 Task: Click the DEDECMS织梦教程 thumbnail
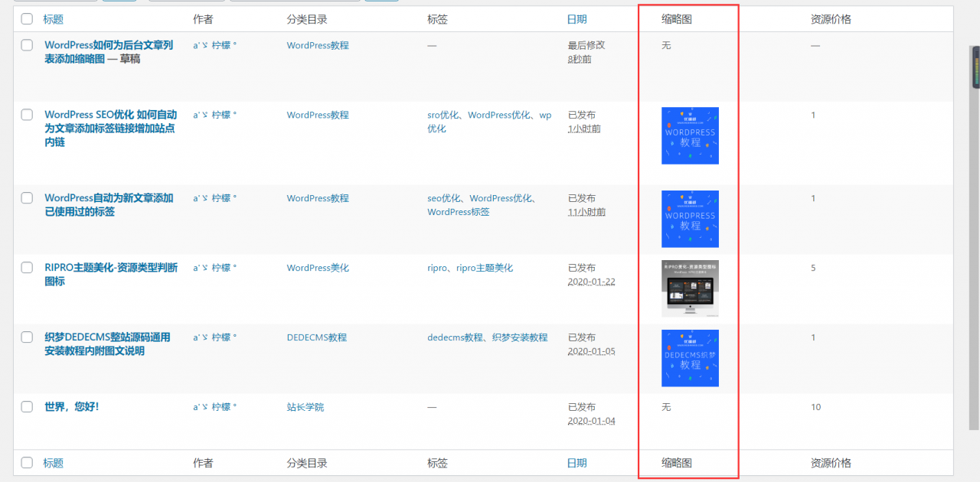[x=690, y=358]
